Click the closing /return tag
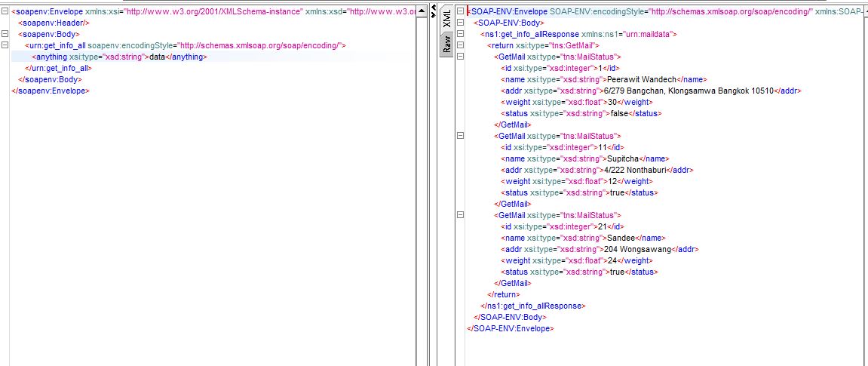Viewport: 868px width, 366px height. [x=503, y=294]
